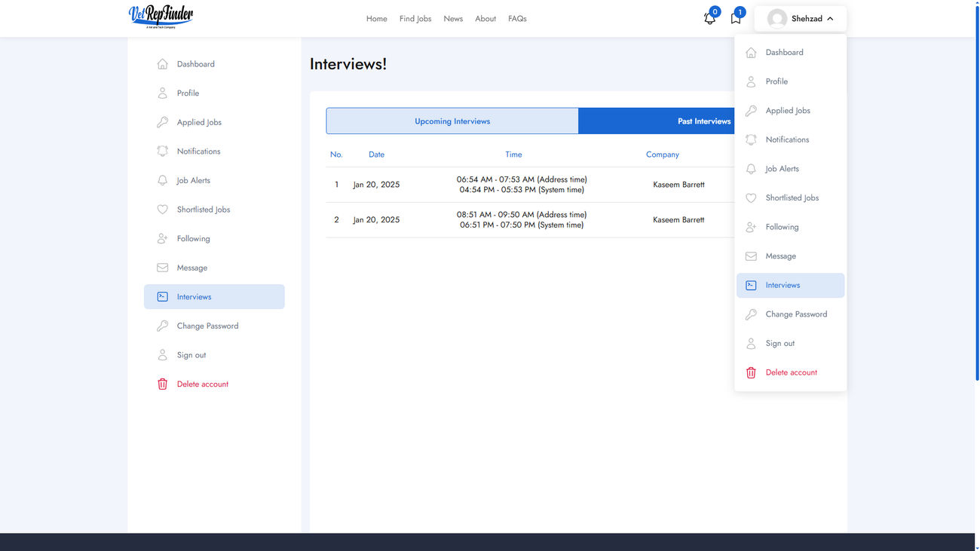Go to the FAQs page
Image resolution: width=980 pixels, height=551 pixels.
click(517, 19)
